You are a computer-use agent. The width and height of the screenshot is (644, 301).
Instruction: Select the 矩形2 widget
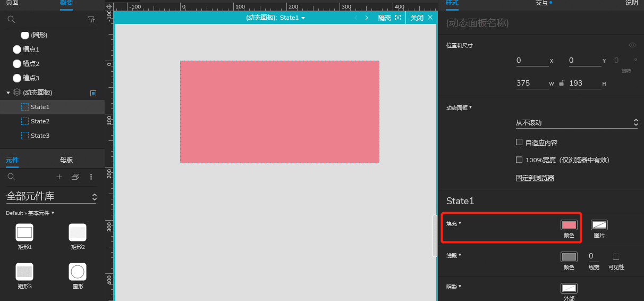click(x=78, y=237)
